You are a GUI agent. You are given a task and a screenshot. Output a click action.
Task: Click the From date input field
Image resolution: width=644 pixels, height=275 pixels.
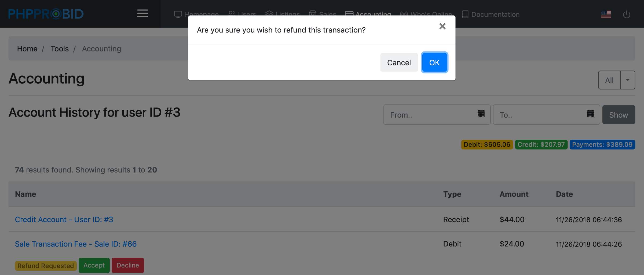coord(429,115)
